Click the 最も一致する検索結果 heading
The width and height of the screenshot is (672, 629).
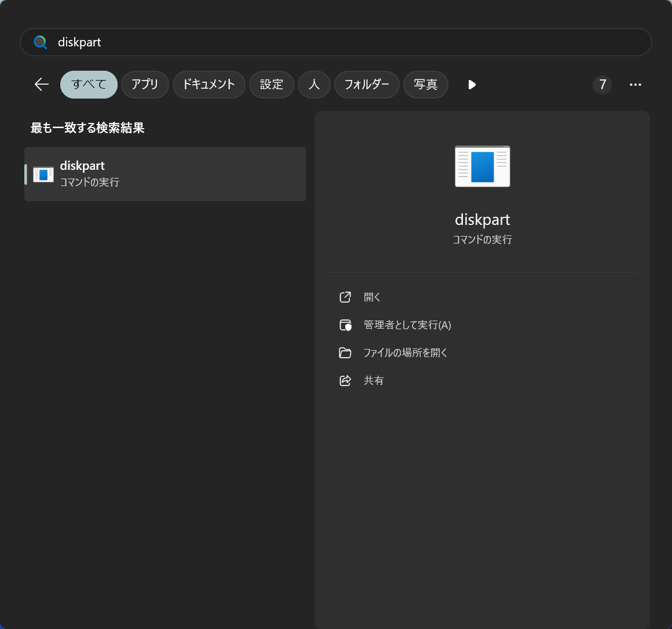87,128
